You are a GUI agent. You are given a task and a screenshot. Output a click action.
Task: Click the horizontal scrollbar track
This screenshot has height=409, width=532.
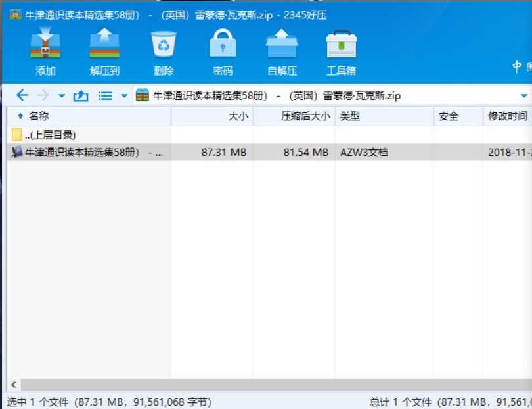point(276,385)
